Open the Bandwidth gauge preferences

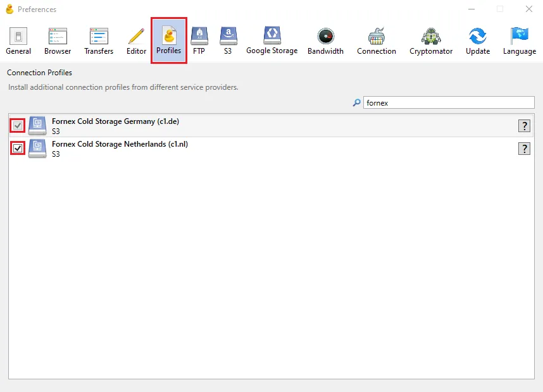(x=325, y=41)
